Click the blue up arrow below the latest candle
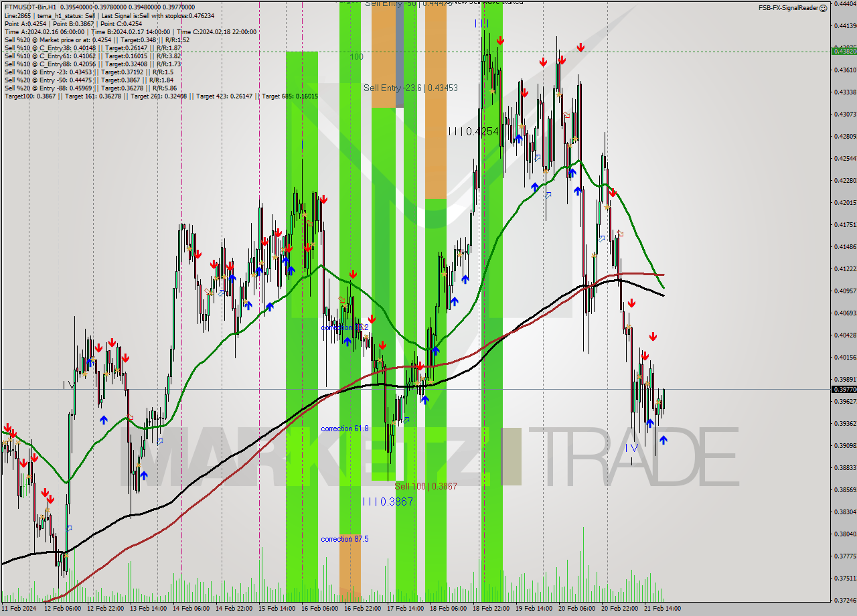The height and width of the screenshot is (616, 857). 663,440
